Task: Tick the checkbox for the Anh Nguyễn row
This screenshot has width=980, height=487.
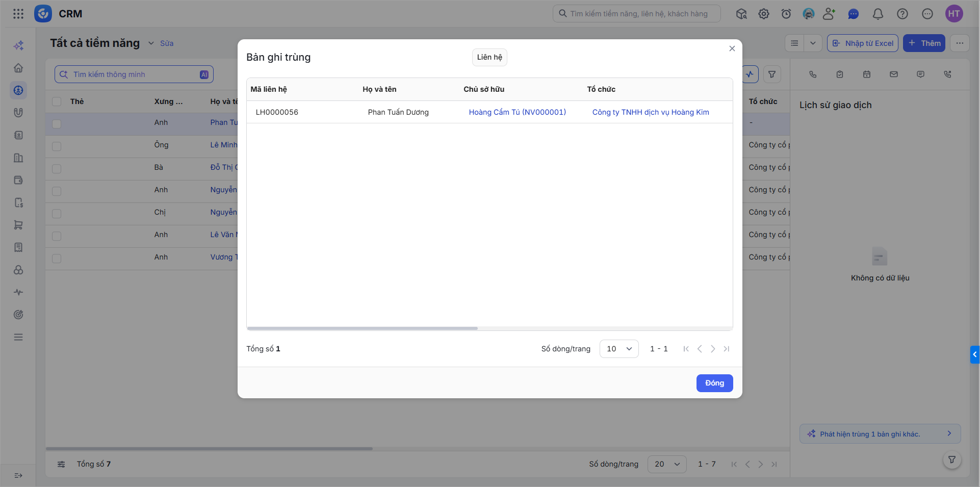Action: [57, 191]
